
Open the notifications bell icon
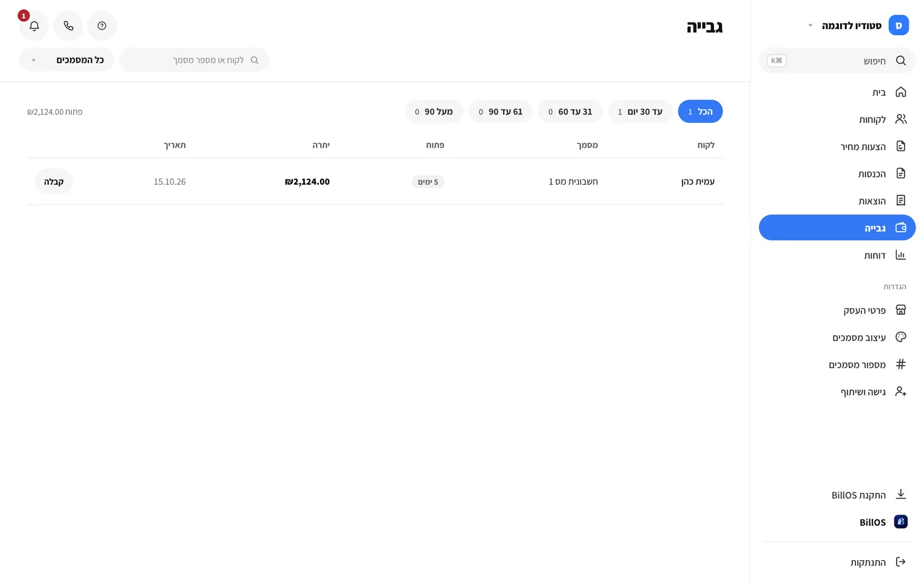[x=34, y=26]
